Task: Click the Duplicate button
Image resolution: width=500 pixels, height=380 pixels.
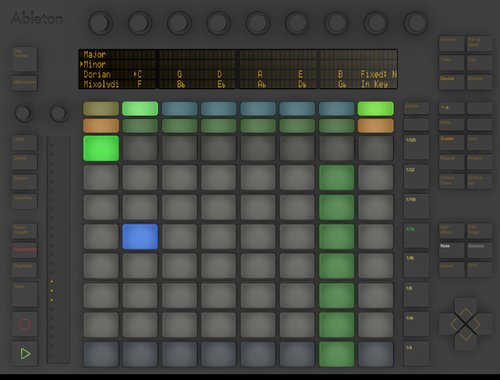Action: [25, 270]
